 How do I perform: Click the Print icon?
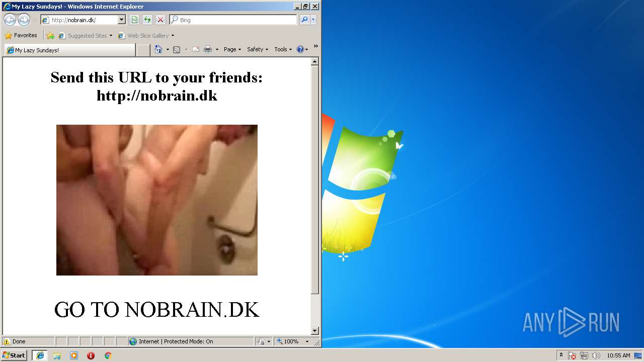(207, 49)
